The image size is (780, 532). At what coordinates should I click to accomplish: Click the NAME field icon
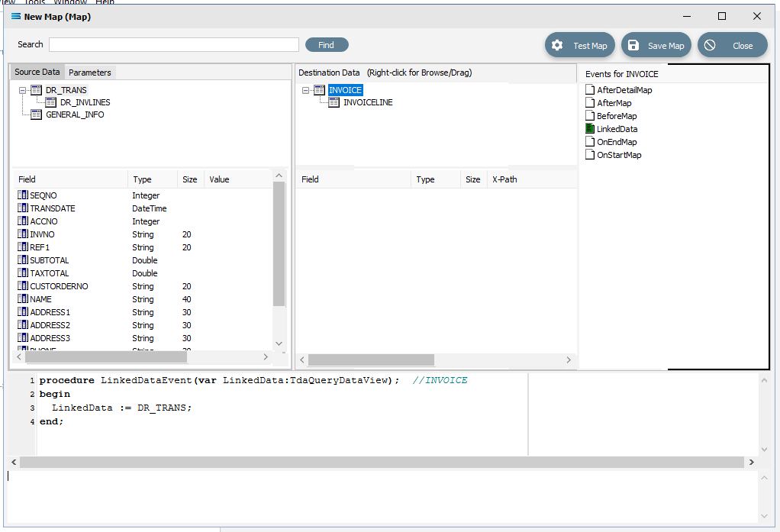pos(23,298)
